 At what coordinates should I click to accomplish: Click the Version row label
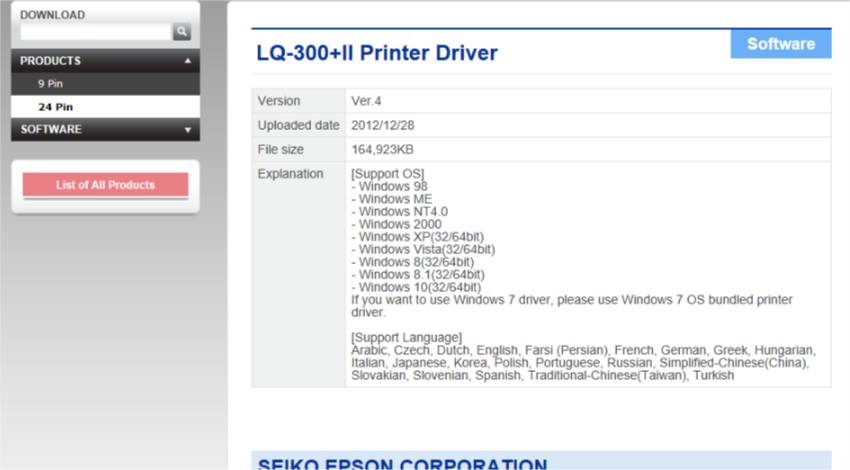click(x=279, y=101)
